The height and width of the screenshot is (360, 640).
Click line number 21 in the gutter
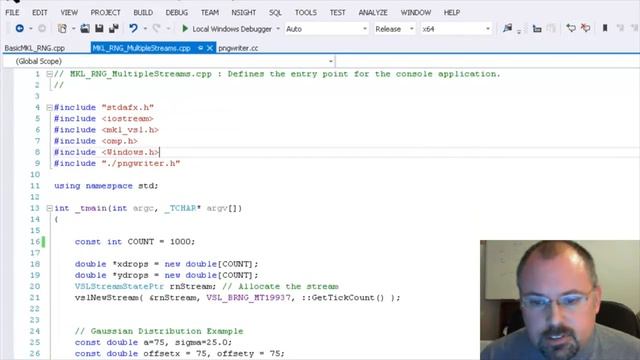click(35, 298)
